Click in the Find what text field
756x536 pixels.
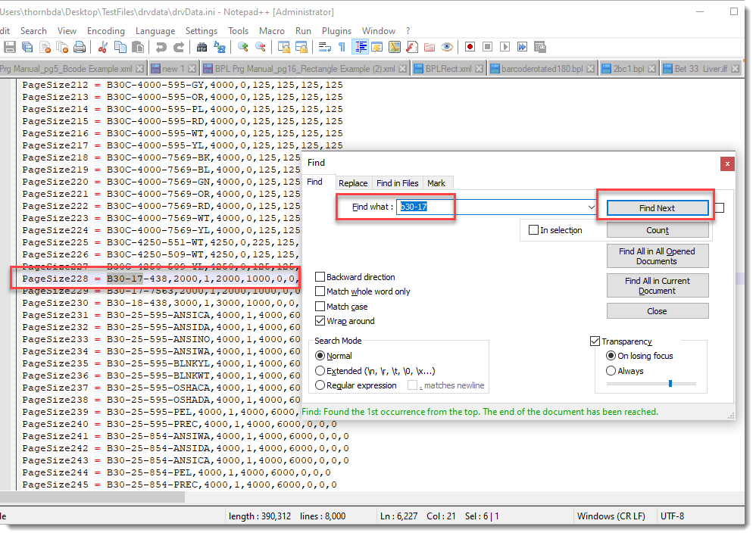point(492,207)
